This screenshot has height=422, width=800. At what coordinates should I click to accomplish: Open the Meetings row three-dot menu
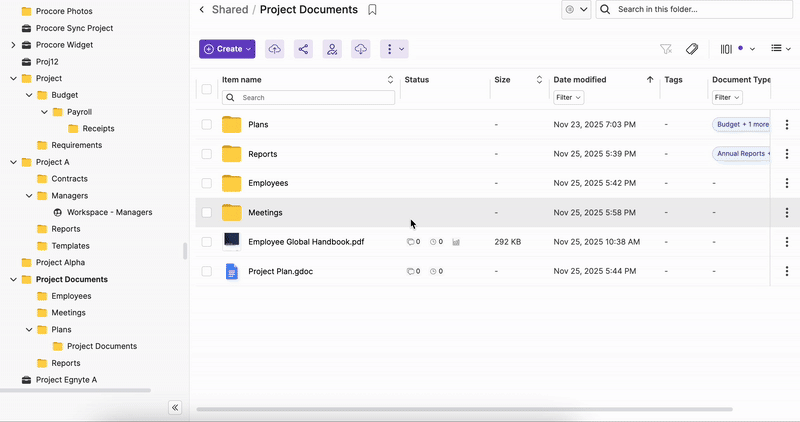[x=787, y=213]
